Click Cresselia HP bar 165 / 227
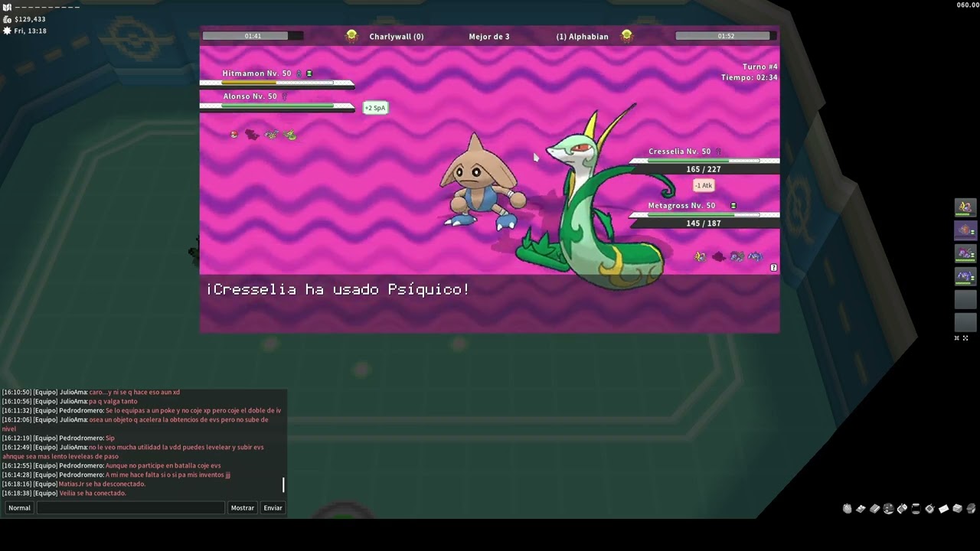This screenshot has height=551, width=980. (x=704, y=161)
